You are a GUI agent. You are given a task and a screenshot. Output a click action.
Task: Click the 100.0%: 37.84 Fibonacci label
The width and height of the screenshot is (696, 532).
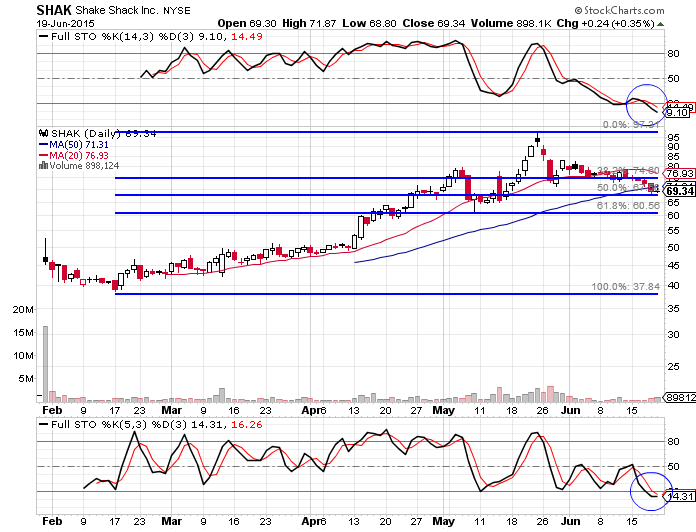click(625, 287)
